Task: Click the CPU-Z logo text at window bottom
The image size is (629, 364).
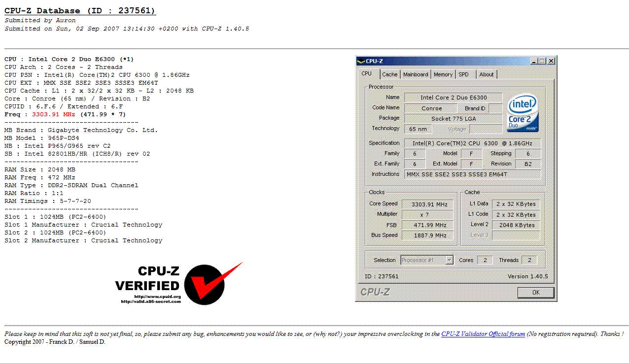Action: 375,292
